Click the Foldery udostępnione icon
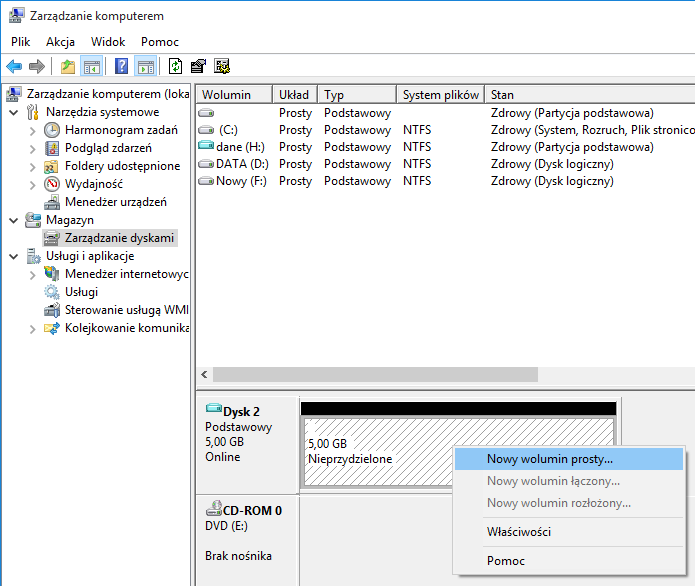This screenshot has height=586, width=695. [51, 167]
